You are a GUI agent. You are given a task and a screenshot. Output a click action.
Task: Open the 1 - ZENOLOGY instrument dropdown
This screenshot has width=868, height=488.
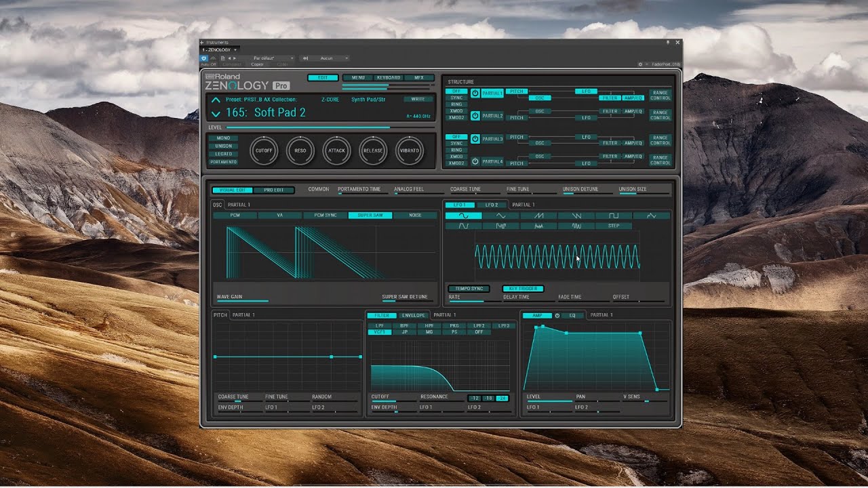tap(219, 49)
